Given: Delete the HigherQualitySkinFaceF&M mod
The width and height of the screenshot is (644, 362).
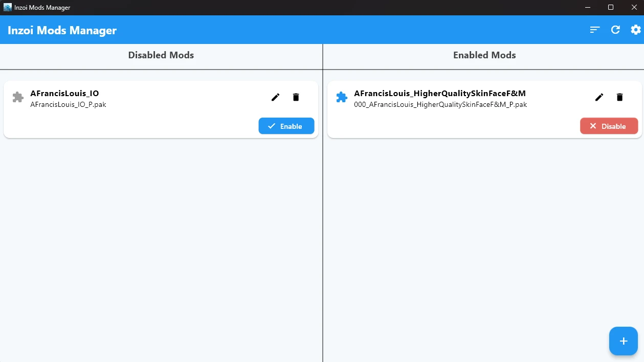Looking at the screenshot, I should (619, 97).
